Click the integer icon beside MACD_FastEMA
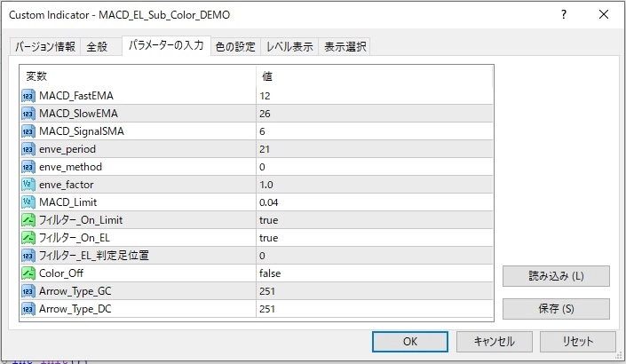The image size is (626, 364). click(29, 96)
